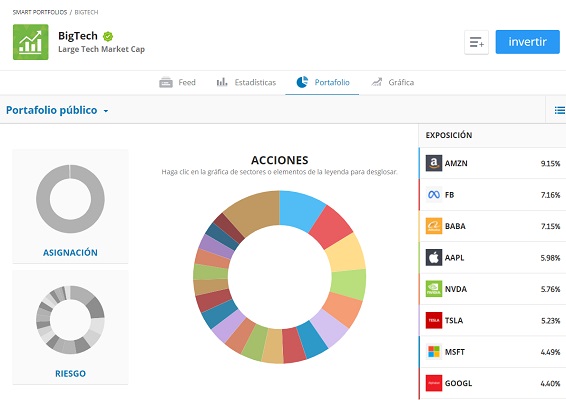Screen dimensions: 566x400
Task: Open the ASIGNACIÓN label link
Action: click(x=70, y=252)
